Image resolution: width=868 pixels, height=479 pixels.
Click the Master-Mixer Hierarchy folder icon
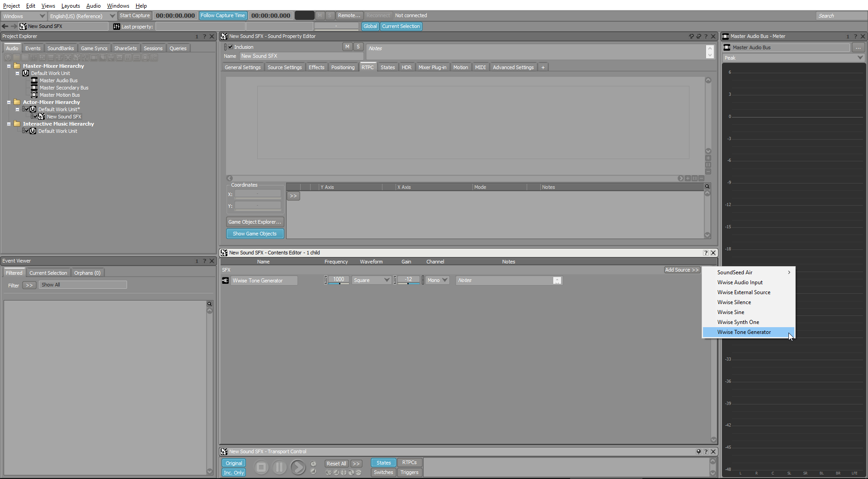[17, 66]
